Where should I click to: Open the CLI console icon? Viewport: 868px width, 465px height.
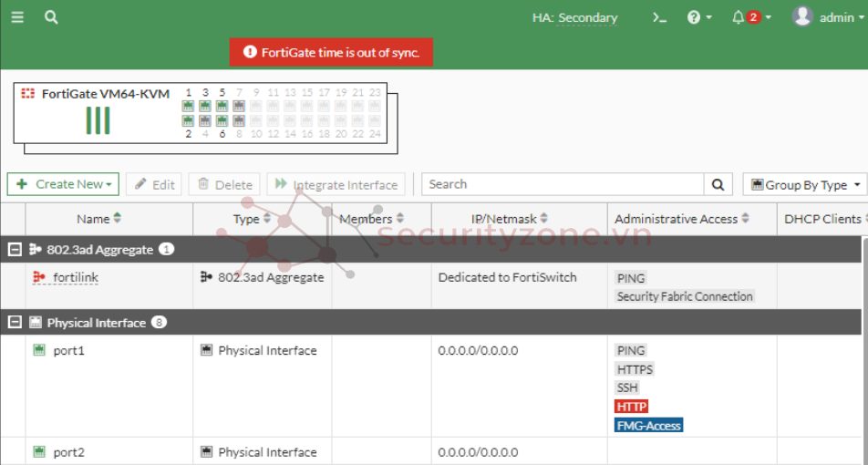659,17
